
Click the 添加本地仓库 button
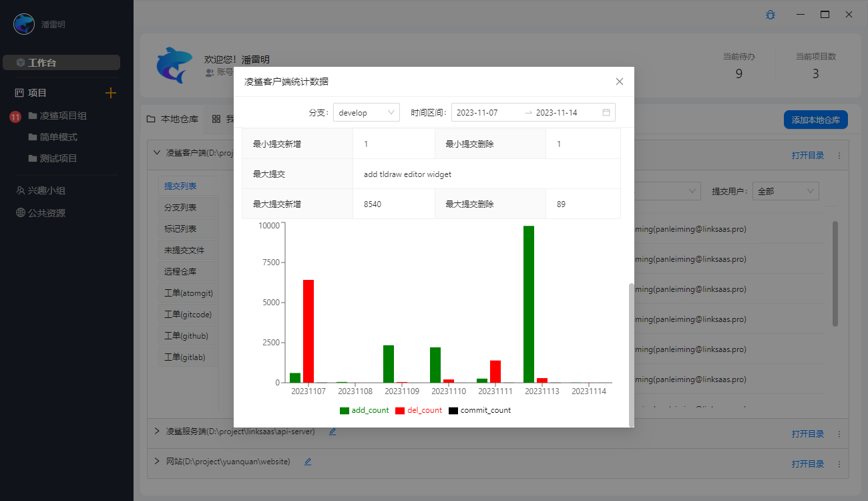coord(816,120)
